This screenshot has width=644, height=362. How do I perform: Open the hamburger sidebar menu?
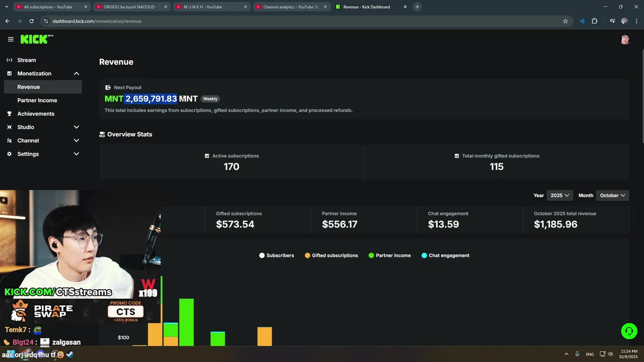pyautogui.click(x=11, y=39)
